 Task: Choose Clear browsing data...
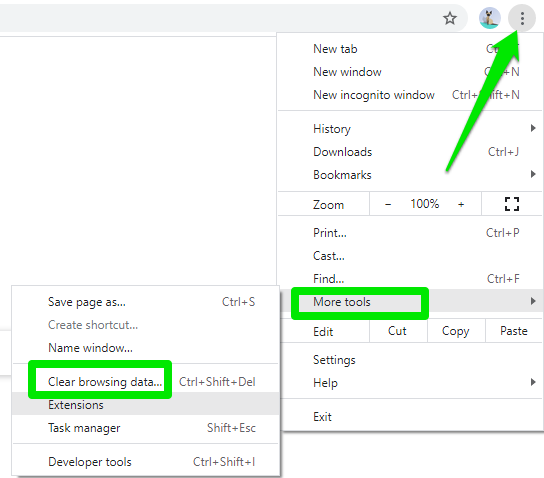coord(146,382)
